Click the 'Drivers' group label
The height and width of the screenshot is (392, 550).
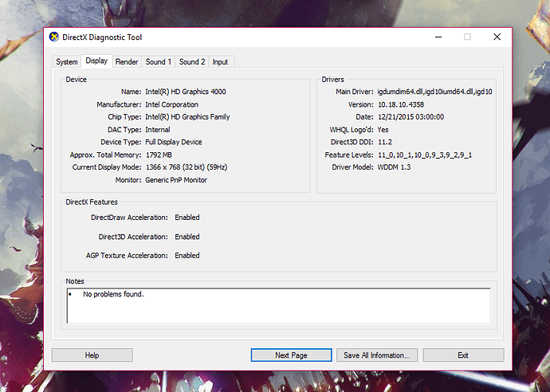pos(333,80)
